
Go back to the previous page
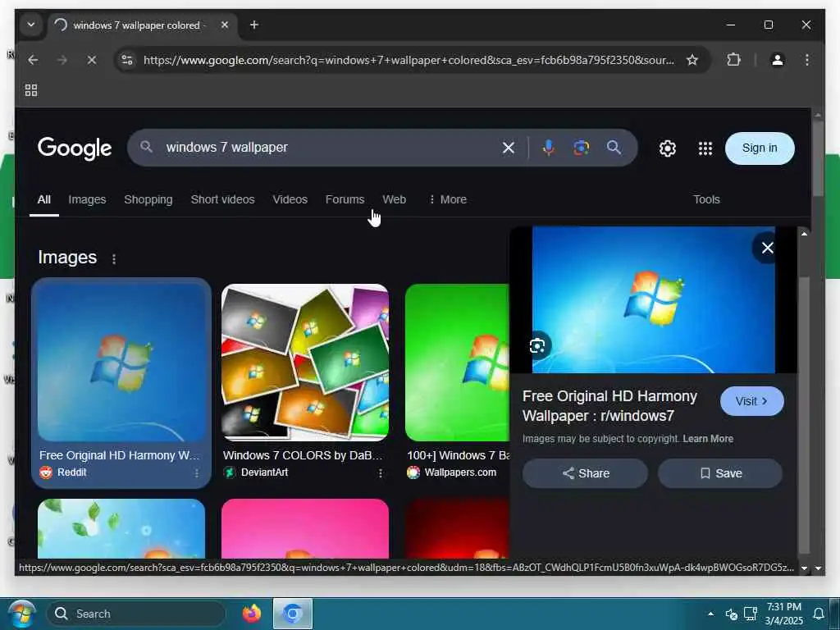[x=33, y=60]
